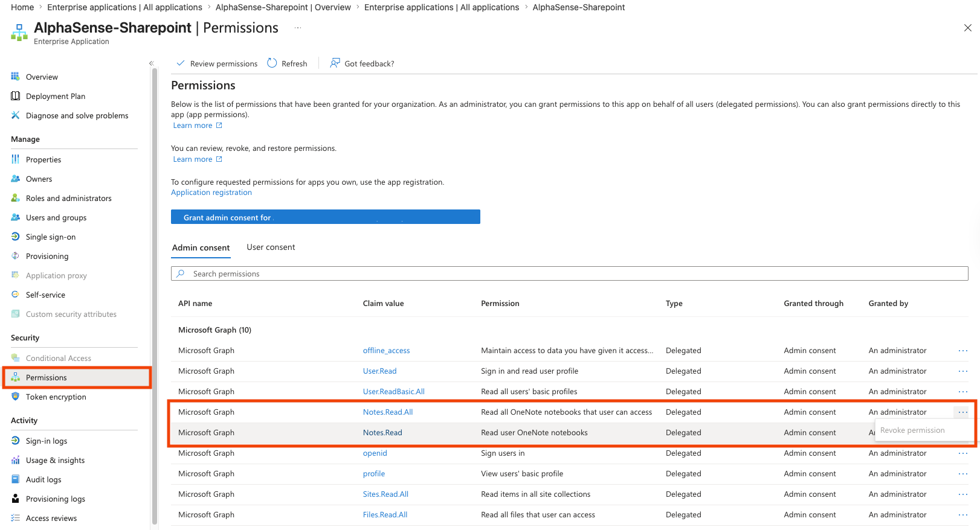The width and height of the screenshot is (980, 530).
Task: Open the Application registration link
Action: tap(211, 193)
